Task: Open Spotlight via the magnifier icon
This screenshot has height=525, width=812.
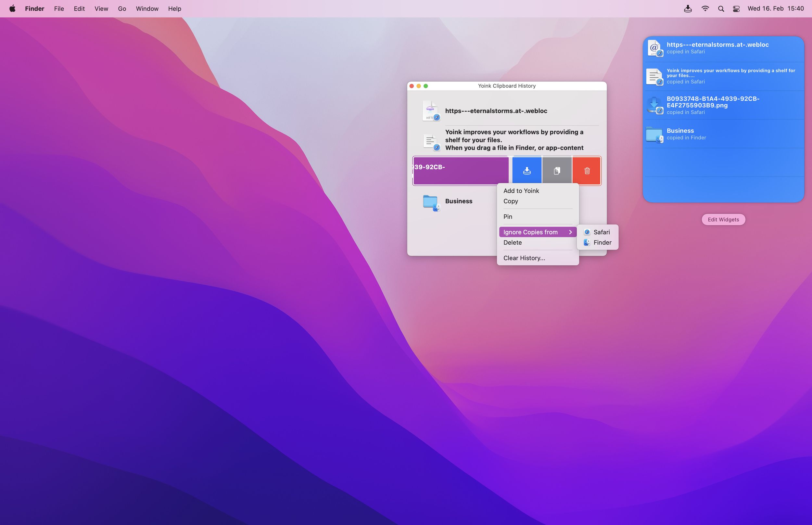Action: coord(721,8)
